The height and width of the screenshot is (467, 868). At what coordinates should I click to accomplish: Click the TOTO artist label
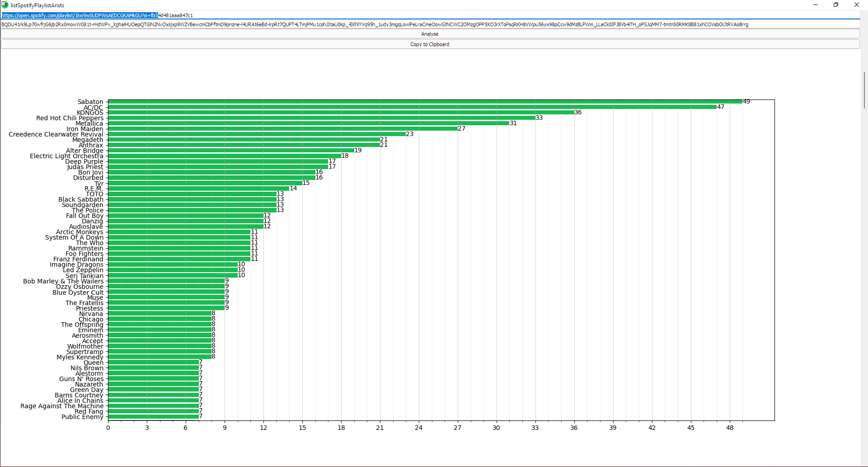point(95,194)
